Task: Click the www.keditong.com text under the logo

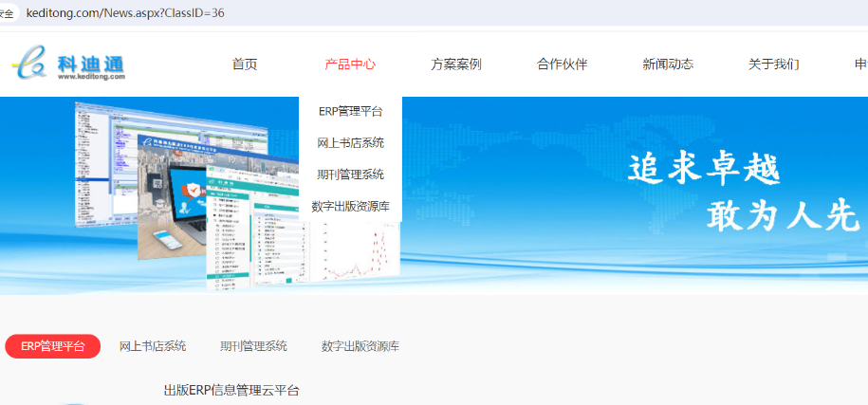Action: pyautogui.click(x=91, y=77)
